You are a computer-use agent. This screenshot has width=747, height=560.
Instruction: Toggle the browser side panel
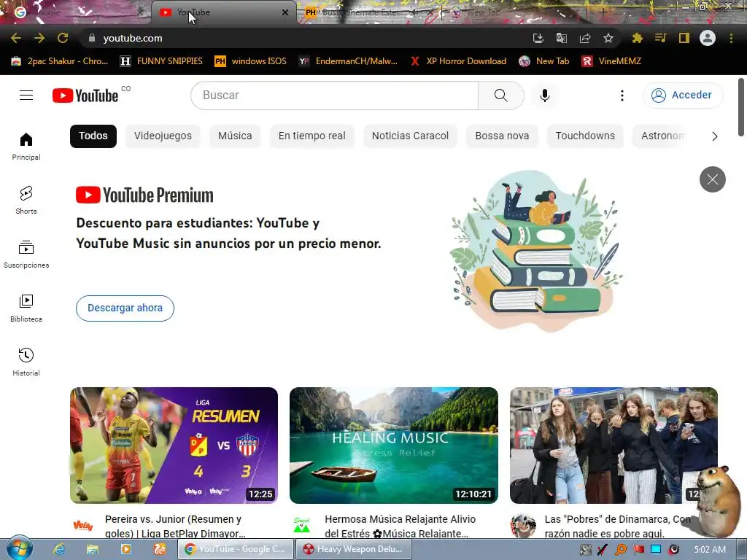pyautogui.click(x=684, y=38)
